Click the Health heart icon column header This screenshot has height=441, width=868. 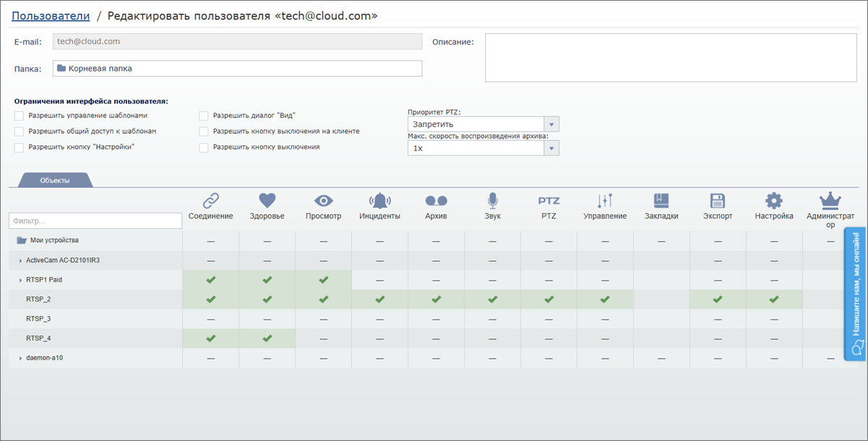[x=267, y=201]
